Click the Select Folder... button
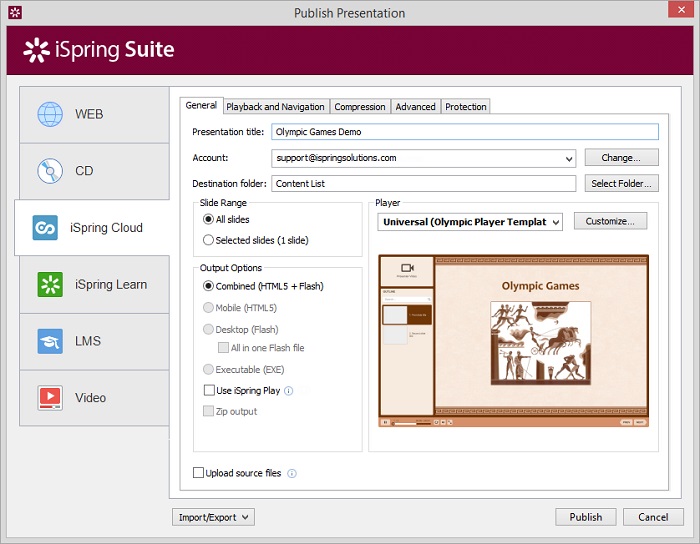 click(621, 183)
